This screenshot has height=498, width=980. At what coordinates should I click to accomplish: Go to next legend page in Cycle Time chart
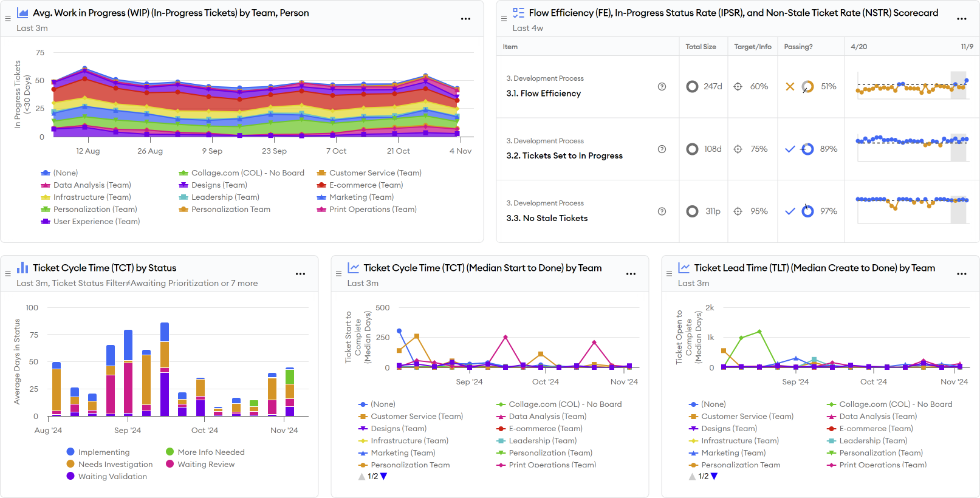384,476
